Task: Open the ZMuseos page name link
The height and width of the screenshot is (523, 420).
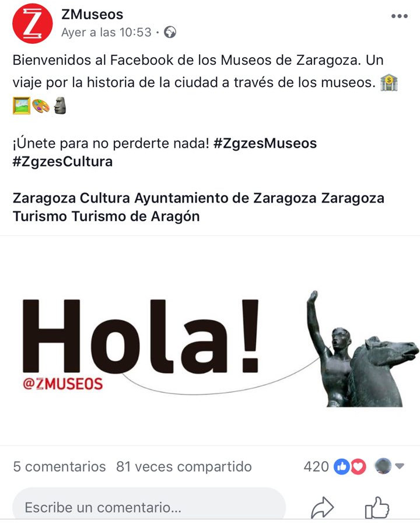Action: 92,15
